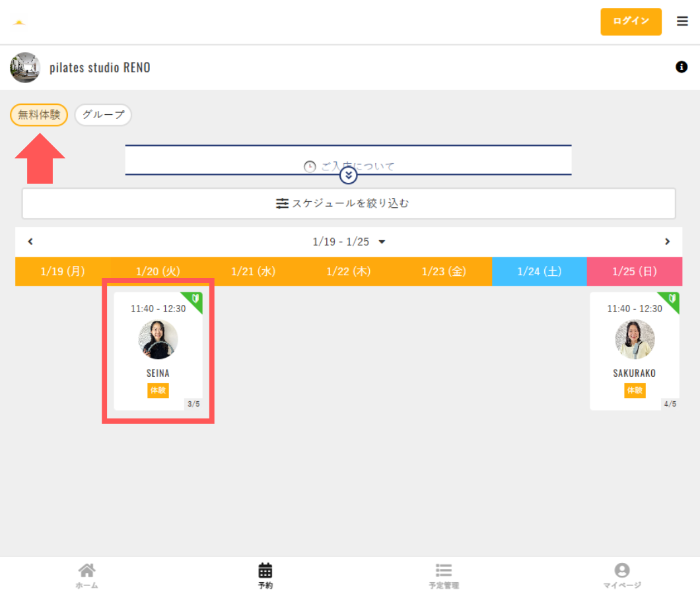700x594 pixels.
Task: Expand the ご入店について notice panel
Action: pos(348,176)
